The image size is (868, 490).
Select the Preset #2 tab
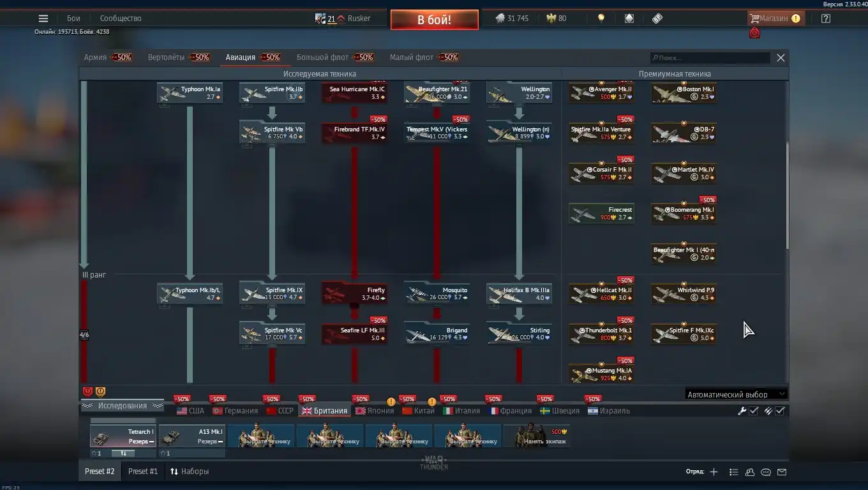[x=100, y=471]
